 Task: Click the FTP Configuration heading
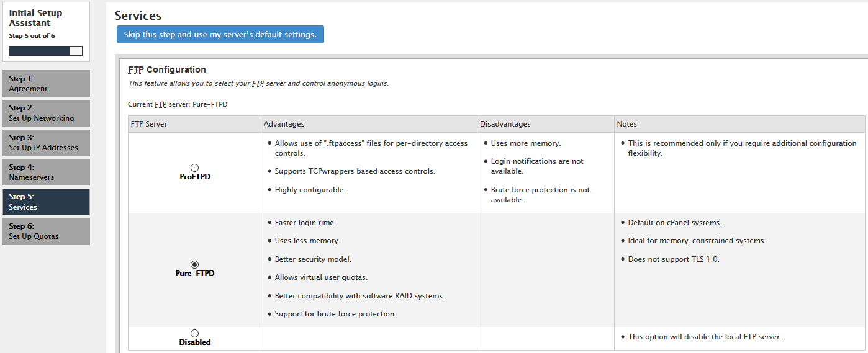167,69
